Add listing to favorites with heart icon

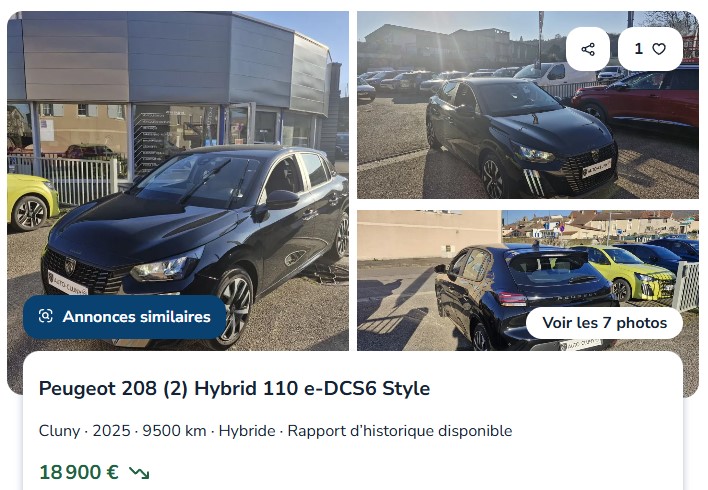click(659, 49)
